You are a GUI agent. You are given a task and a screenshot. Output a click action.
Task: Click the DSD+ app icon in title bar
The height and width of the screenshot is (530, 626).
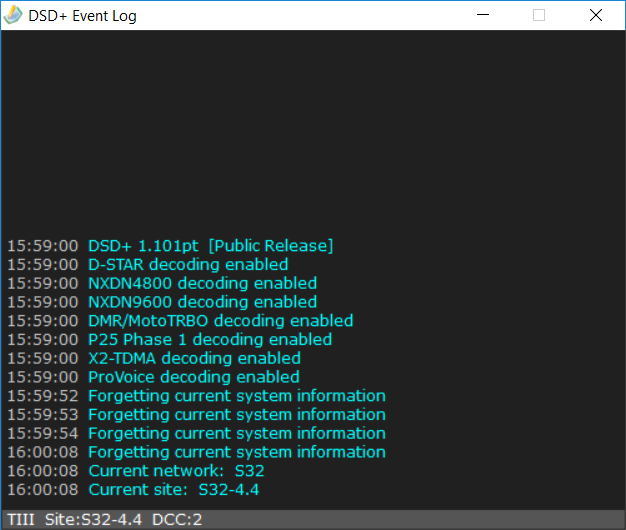pos(13,15)
